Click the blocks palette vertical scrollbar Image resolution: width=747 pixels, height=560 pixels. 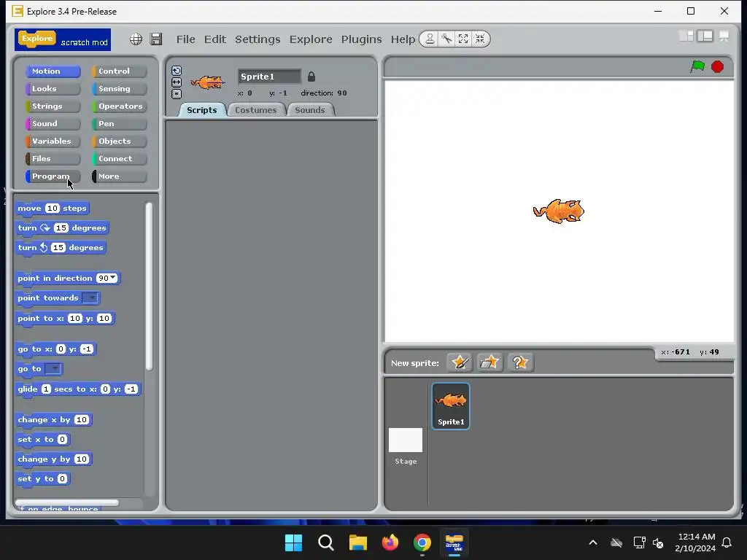(x=149, y=286)
